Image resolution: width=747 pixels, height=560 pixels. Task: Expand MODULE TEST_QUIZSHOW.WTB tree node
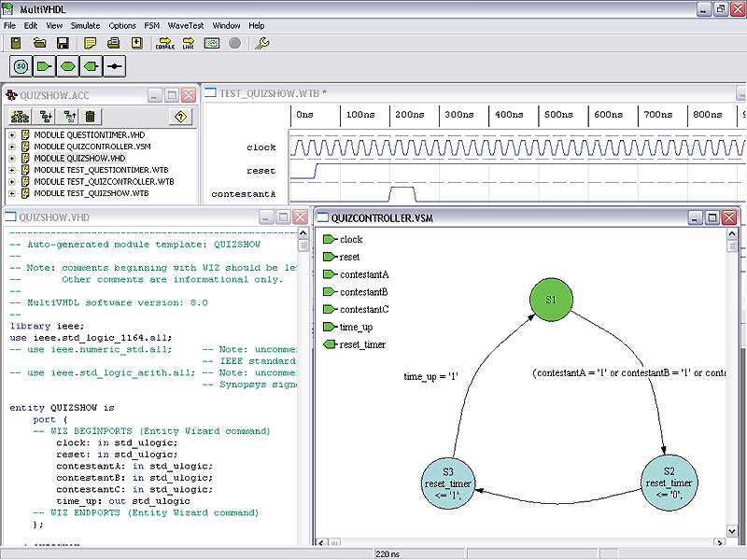(12, 193)
